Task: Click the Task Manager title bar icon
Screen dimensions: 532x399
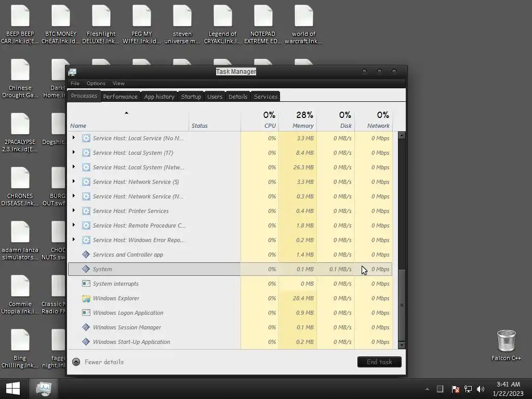Action: pyautogui.click(x=72, y=72)
